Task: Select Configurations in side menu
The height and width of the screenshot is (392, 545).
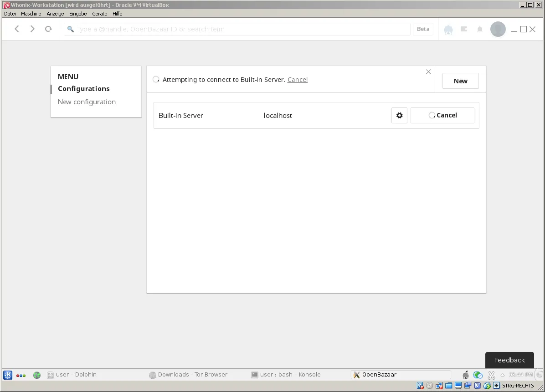Action: pyautogui.click(x=84, y=88)
